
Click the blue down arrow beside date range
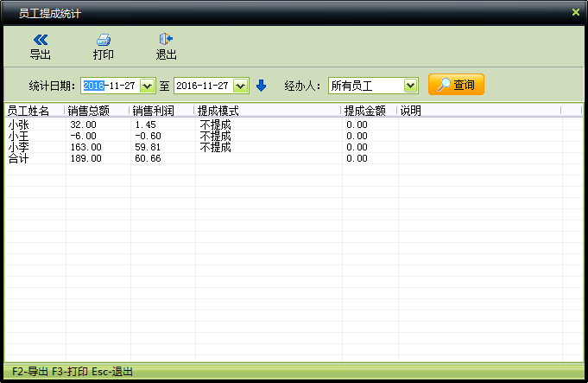261,86
